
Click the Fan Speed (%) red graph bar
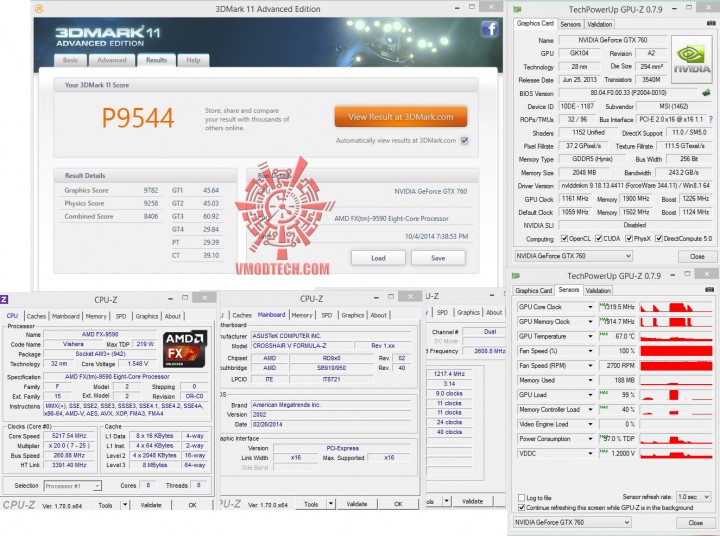(x=676, y=351)
